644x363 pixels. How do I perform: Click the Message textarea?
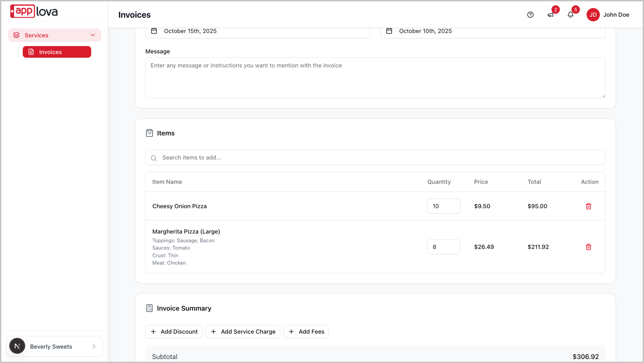click(x=375, y=78)
